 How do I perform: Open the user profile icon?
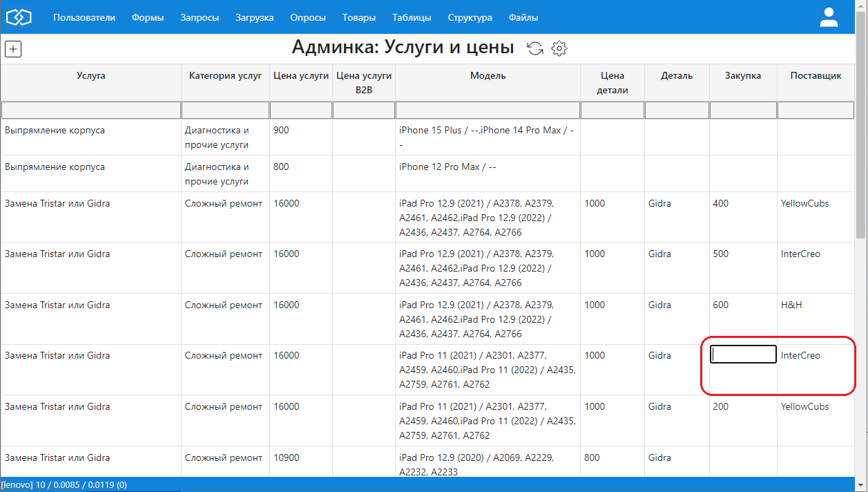pyautogui.click(x=829, y=17)
